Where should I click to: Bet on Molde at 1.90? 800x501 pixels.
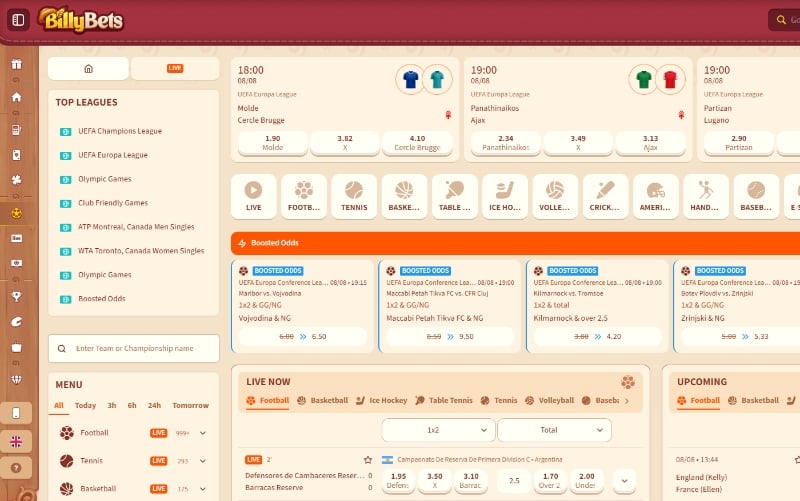pyautogui.click(x=273, y=143)
